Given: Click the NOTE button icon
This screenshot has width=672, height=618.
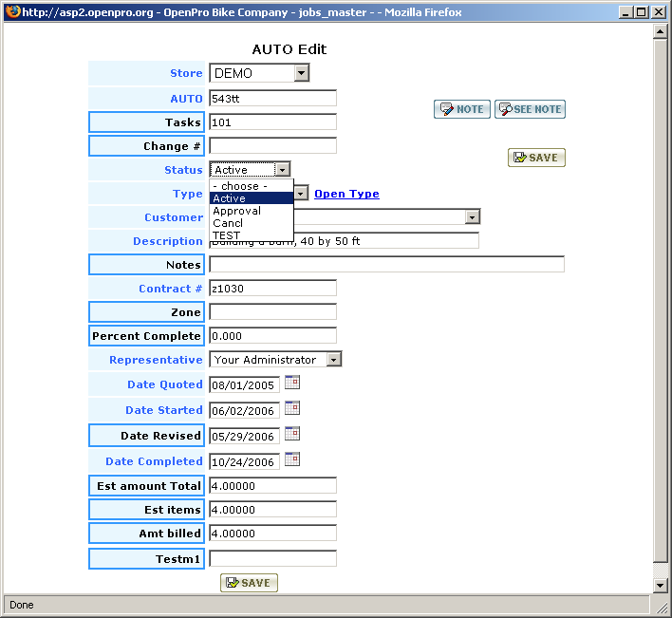Looking at the screenshot, I should pos(445,109).
